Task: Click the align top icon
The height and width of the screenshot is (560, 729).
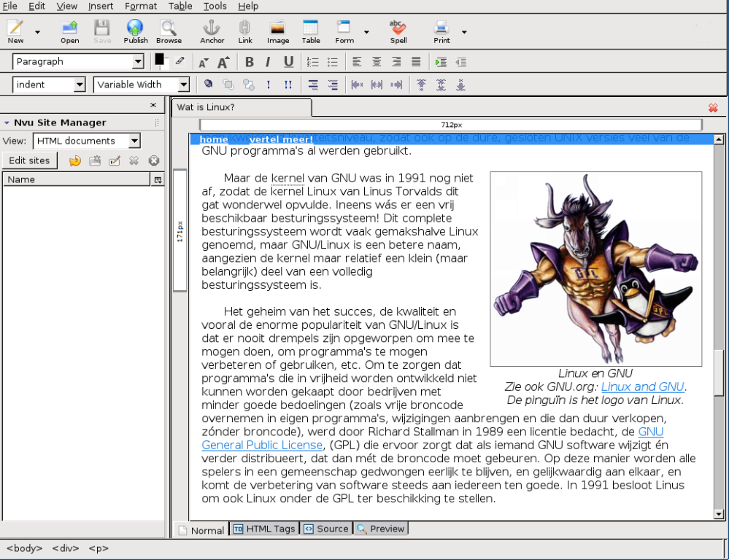Action: [421, 85]
